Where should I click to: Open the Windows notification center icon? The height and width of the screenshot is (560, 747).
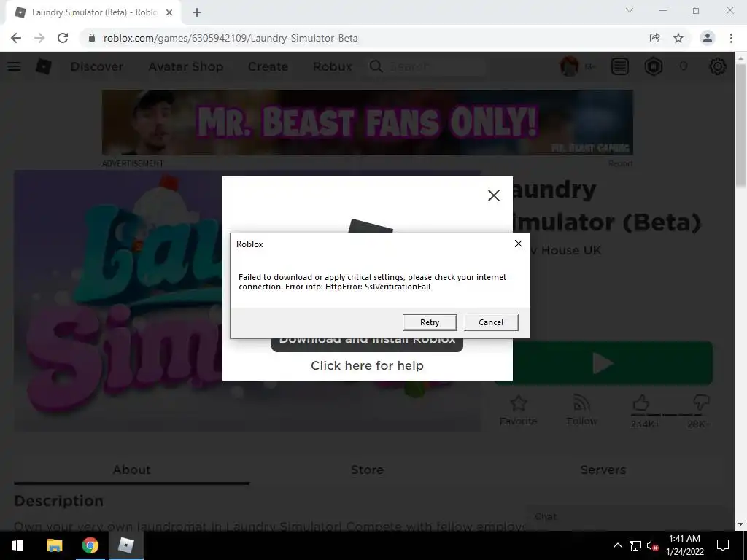pyautogui.click(x=723, y=545)
